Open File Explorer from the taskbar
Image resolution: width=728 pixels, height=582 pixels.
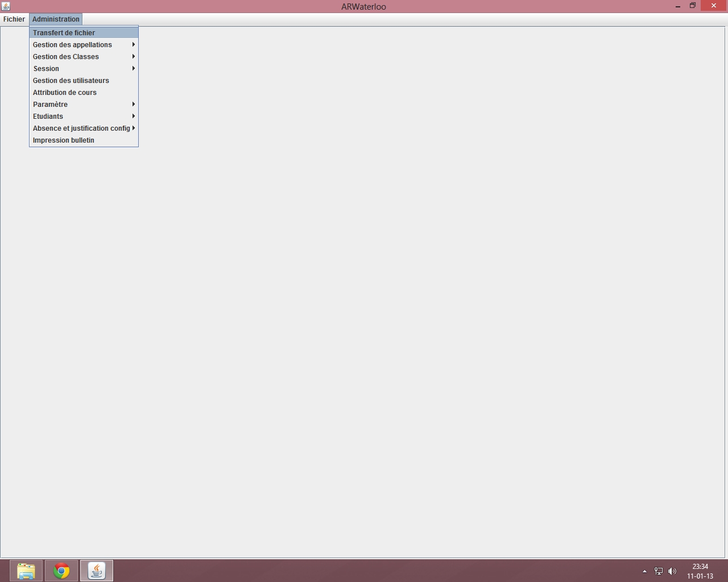[x=26, y=571]
